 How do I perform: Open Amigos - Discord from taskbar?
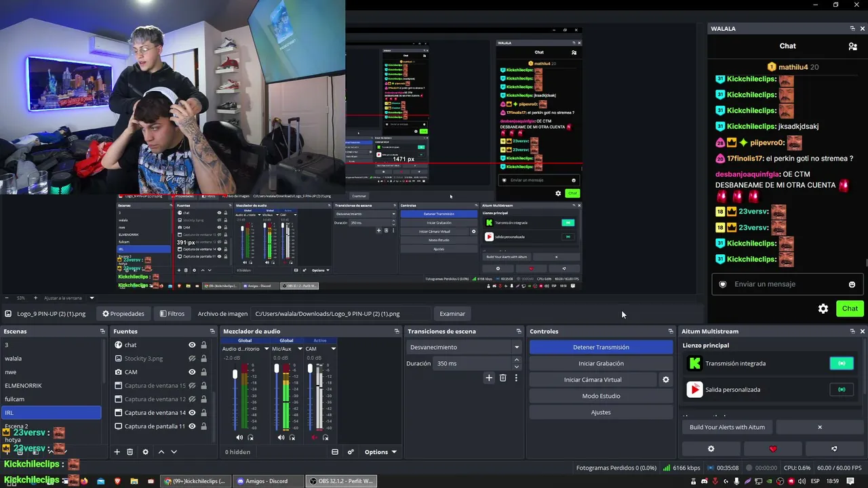click(267, 481)
